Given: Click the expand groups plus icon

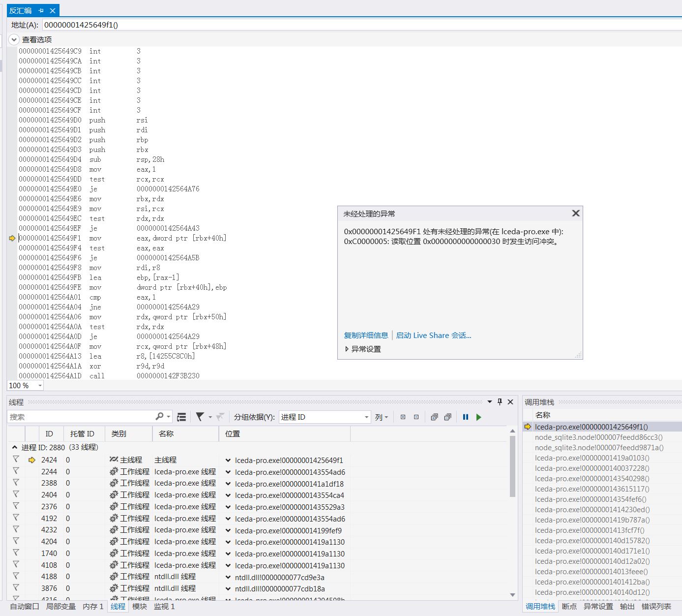Looking at the screenshot, I should click(x=403, y=417).
